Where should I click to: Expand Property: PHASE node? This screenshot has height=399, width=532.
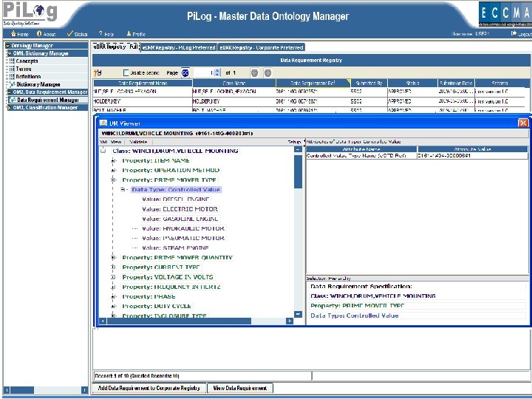[113, 296]
